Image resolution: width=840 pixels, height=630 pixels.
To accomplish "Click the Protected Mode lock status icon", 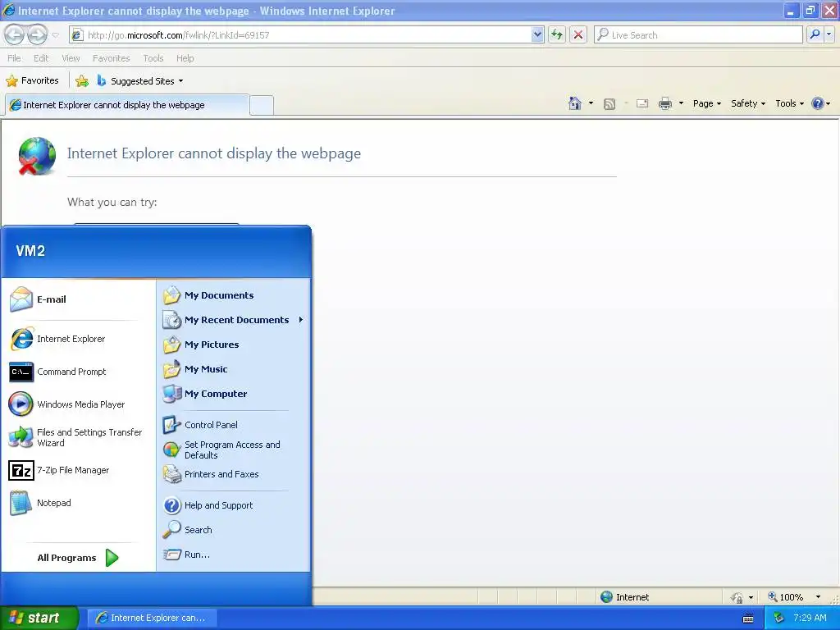I will (x=737, y=597).
